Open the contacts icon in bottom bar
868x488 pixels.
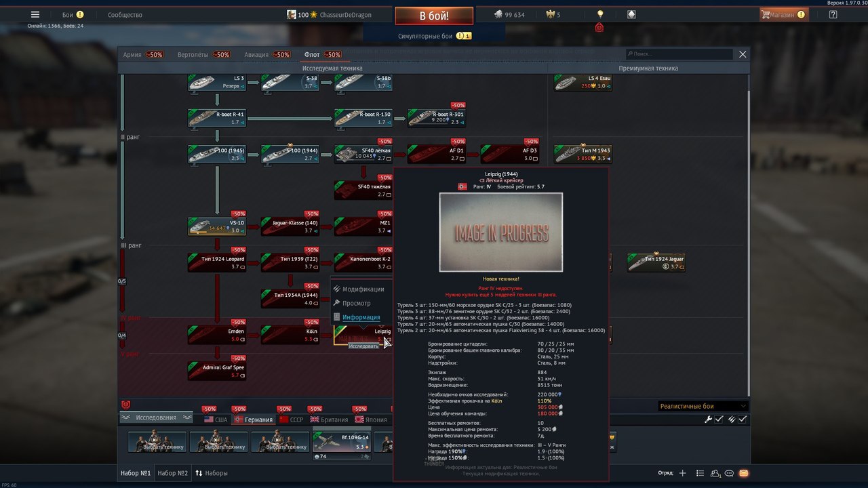tap(715, 473)
